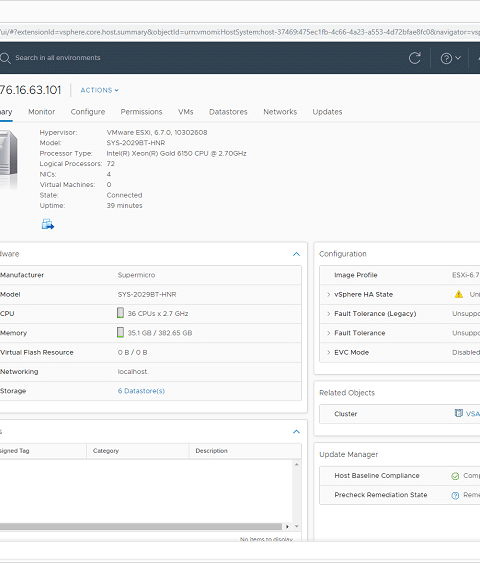The height and width of the screenshot is (563, 480).
Task: Expand the vSphere HA State row
Action: (x=328, y=294)
